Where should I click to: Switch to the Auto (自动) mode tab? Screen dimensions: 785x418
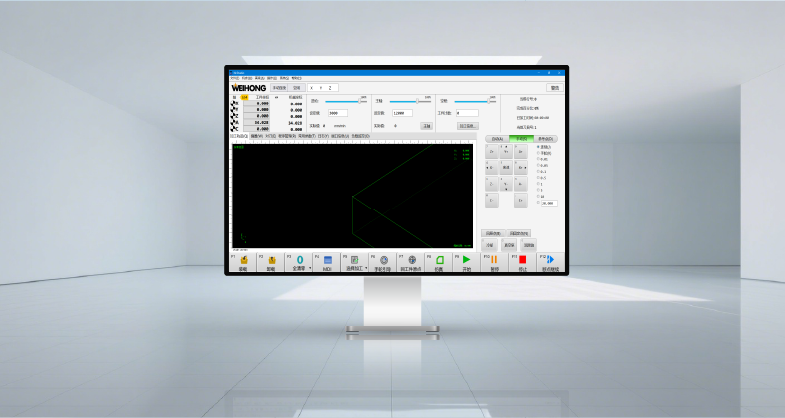(x=497, y=139)
